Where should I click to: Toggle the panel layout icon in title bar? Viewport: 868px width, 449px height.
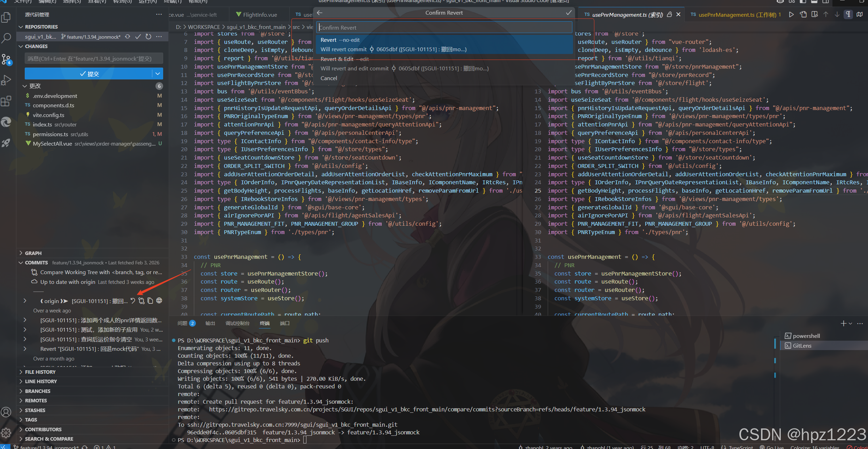click(814, 1)
